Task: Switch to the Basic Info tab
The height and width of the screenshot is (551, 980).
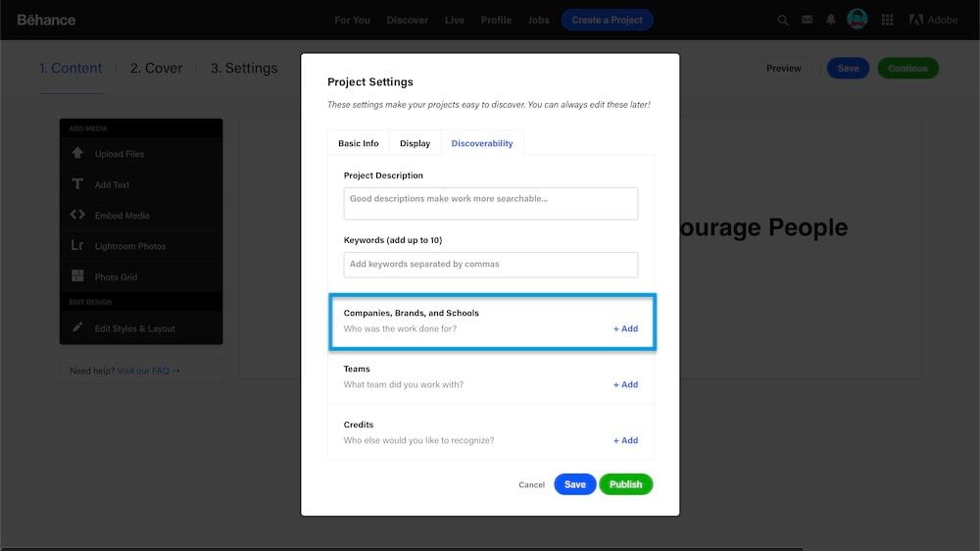Action: pyautogui.click(x=359, y=143)
